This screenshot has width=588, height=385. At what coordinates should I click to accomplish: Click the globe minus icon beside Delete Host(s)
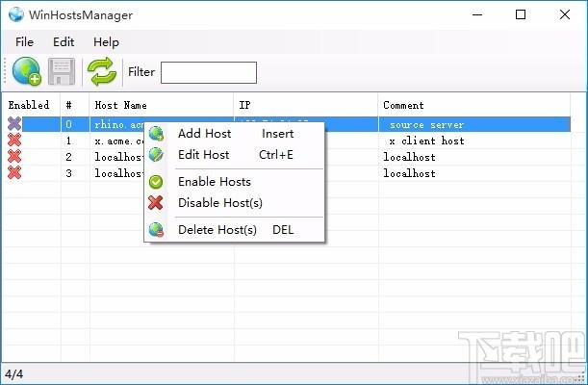coord(156,230)
